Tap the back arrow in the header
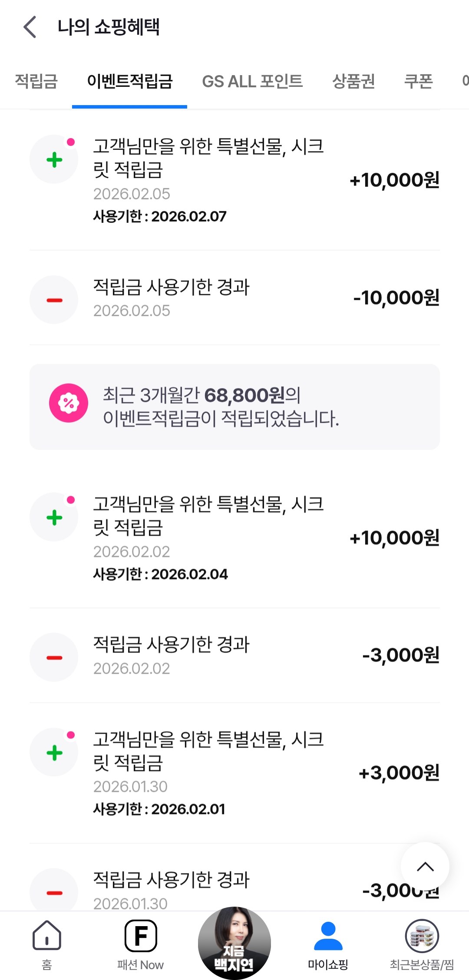 (30, 27)
